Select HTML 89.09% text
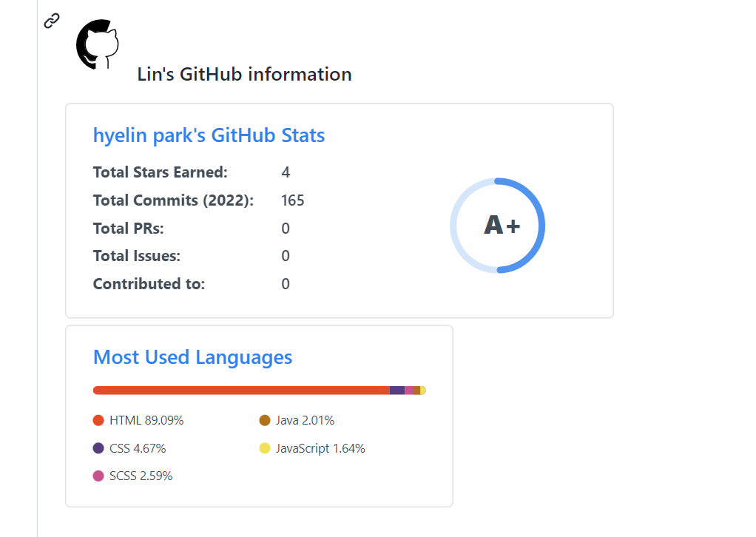Viewport: 756px width, 537px height. pos(146,420)
